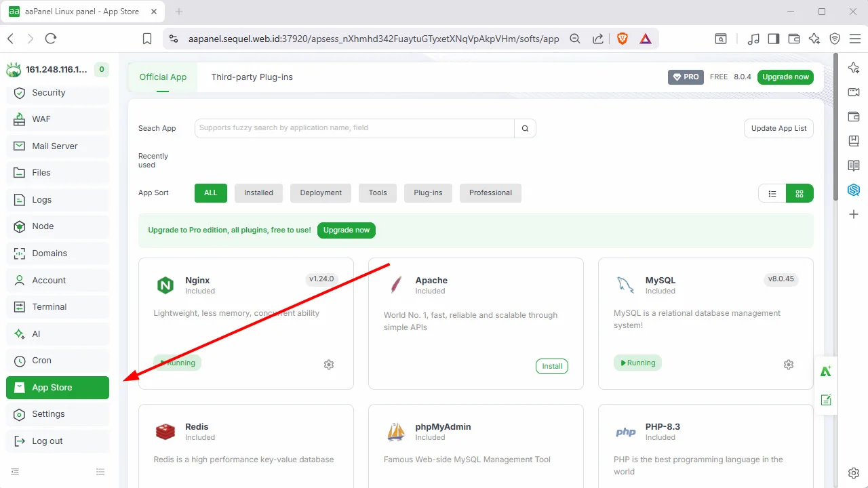Click the PRO badge in the header

click(x=686, y=77)
